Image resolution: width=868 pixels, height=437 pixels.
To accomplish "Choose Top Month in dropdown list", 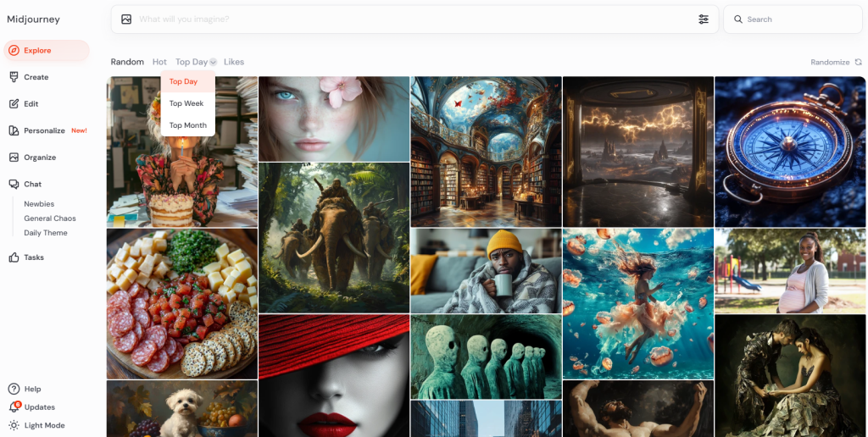I will click(x=187, y=125).
